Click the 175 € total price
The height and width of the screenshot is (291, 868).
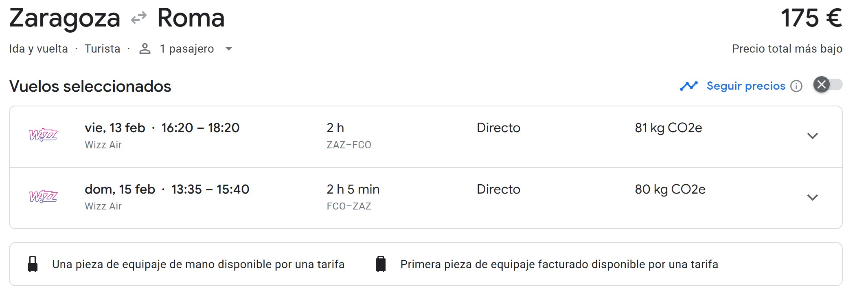tap(811, 18)
